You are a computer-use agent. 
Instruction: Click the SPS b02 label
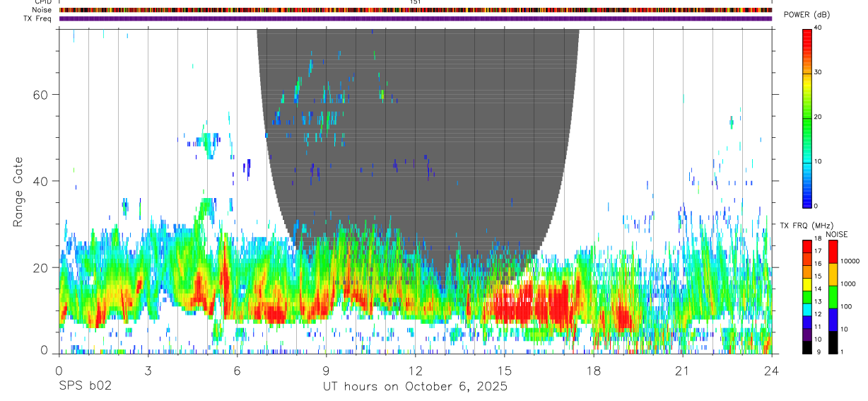(84, 387)
